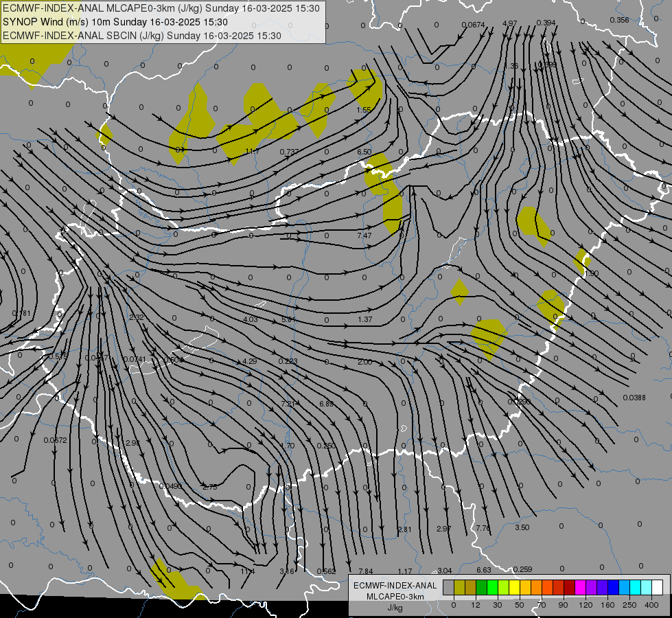672x618 pixels.
Task: Select the magenta legend swatch
Action: tap(581, 587)
